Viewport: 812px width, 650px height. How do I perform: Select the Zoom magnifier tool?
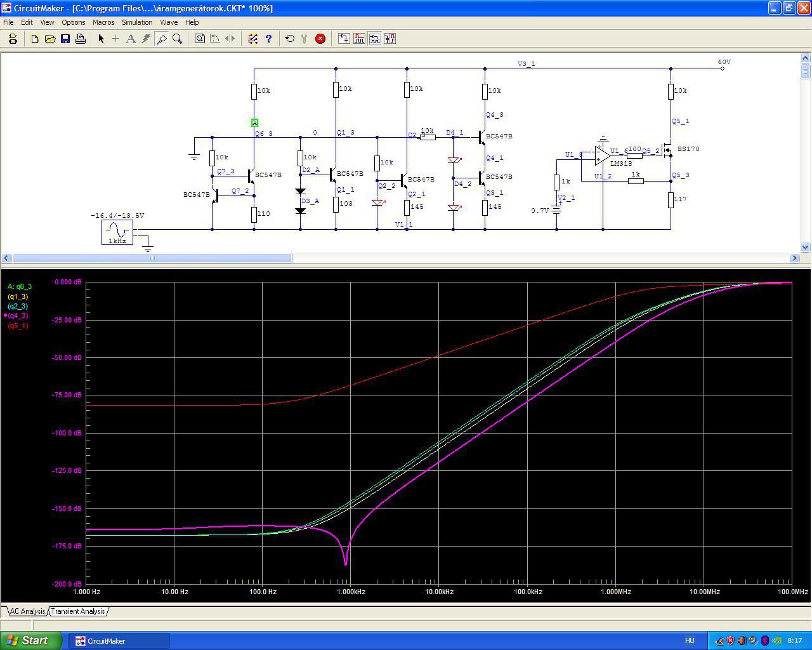[178, 39]
